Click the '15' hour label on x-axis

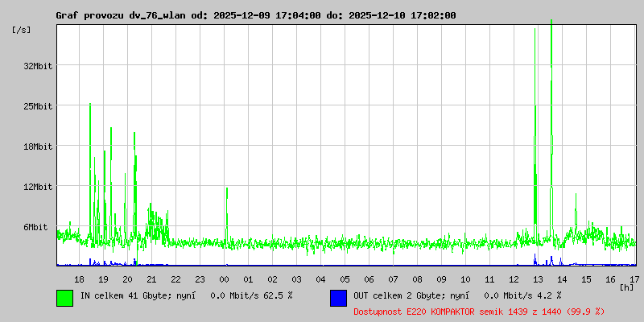click(x=586, y=279)
